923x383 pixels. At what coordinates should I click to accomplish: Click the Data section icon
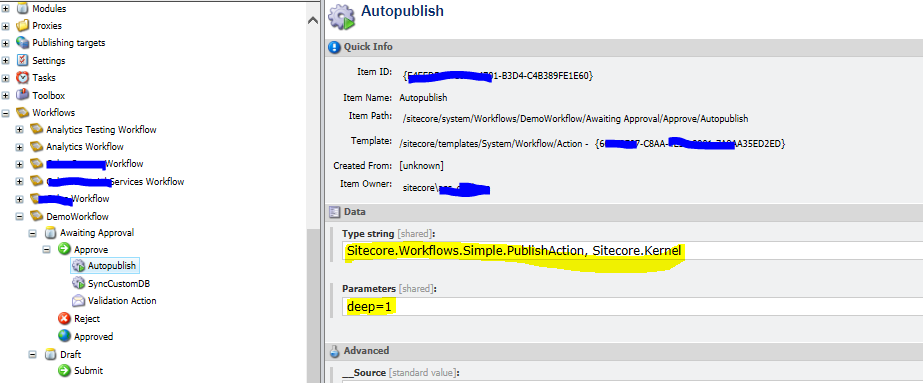(334, 212)
